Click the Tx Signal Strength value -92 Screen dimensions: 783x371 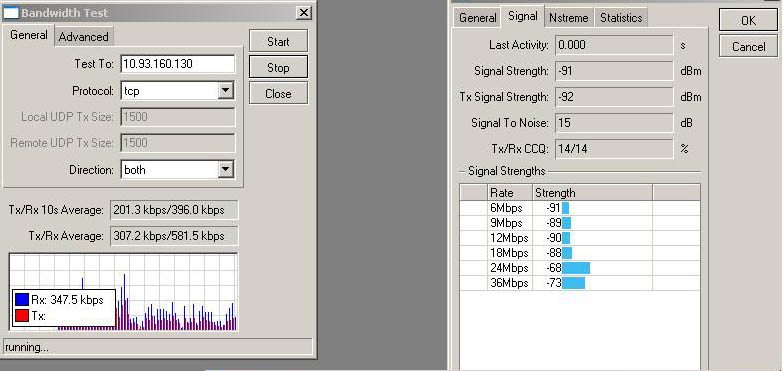614,97
